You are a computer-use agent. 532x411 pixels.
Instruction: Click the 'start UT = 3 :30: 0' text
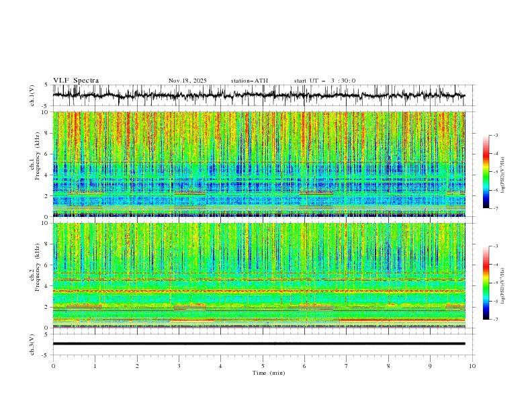[324, 81]
